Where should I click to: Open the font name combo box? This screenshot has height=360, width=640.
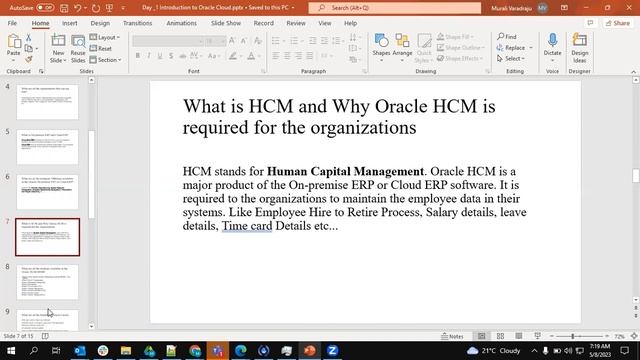click(168, 41)
